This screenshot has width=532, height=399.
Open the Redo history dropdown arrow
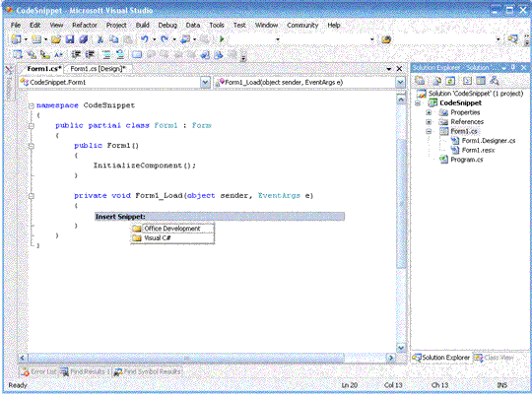[x=174, y=39]
